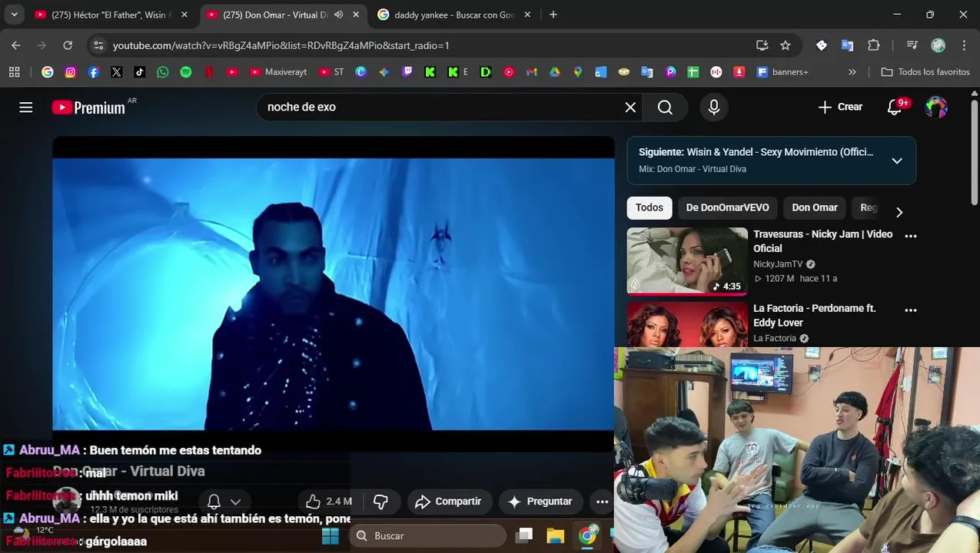The image size is (980, 553).
Task: Show hidden bookmarks chevron
Action: tap(852, 72)
